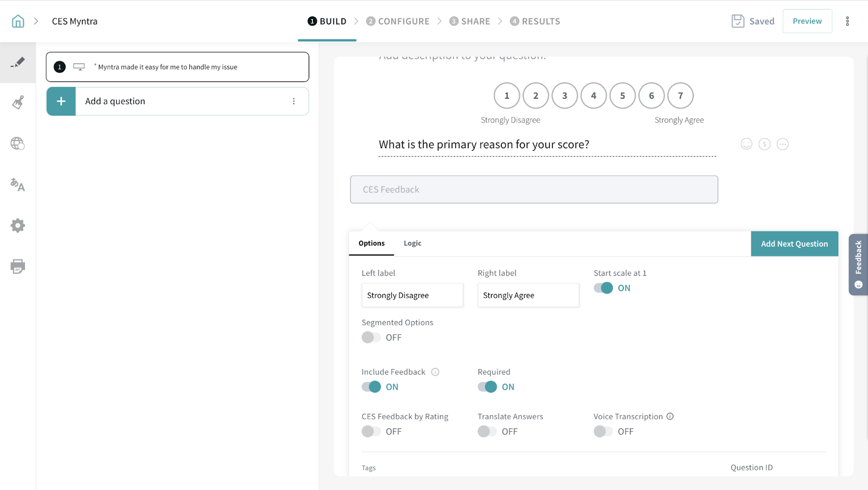Open the paint roller design icon in sidebar
Viewport: 868px width, 490px height.
(18, 103)
